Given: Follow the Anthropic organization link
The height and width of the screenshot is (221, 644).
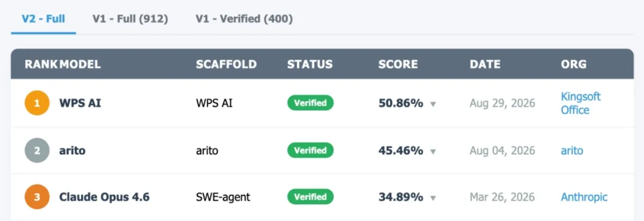Looking at the screenshot, I should [x=584, y=197].
